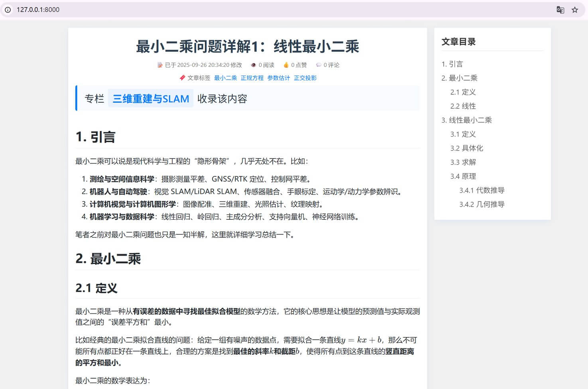Click the eye icon next to 阅读 count
This screenshot has width=588, height=389.
pyautogui.click(x=253, y=65)
